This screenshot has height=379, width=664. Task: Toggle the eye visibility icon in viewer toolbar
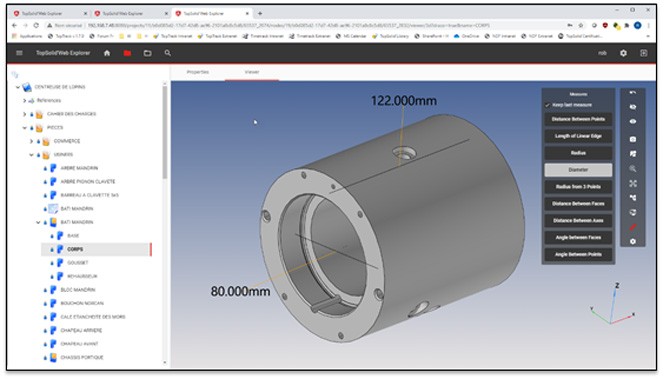click(x=633, y=122)
